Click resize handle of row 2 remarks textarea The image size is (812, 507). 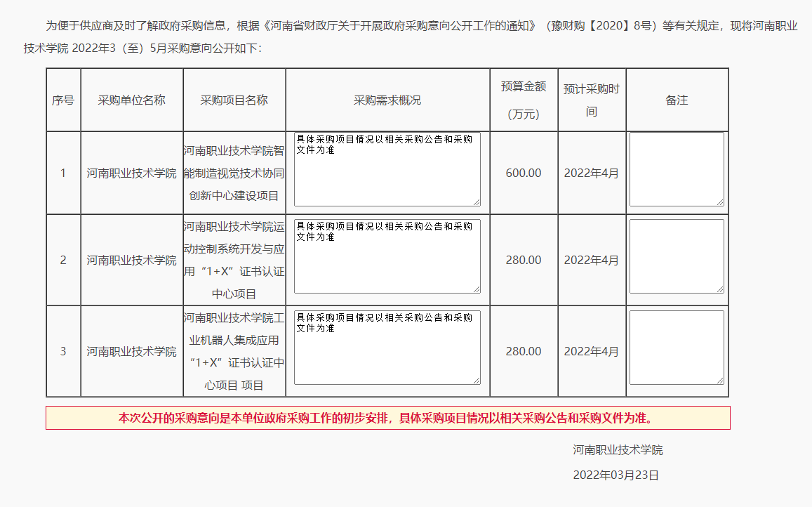click(x=720, y=289)
